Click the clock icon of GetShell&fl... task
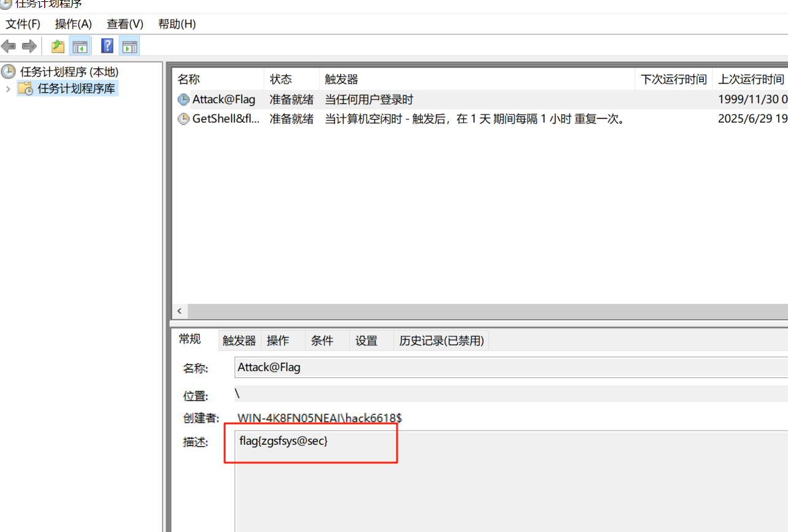Viewport: 788px width, 532px height. [183, 119]
